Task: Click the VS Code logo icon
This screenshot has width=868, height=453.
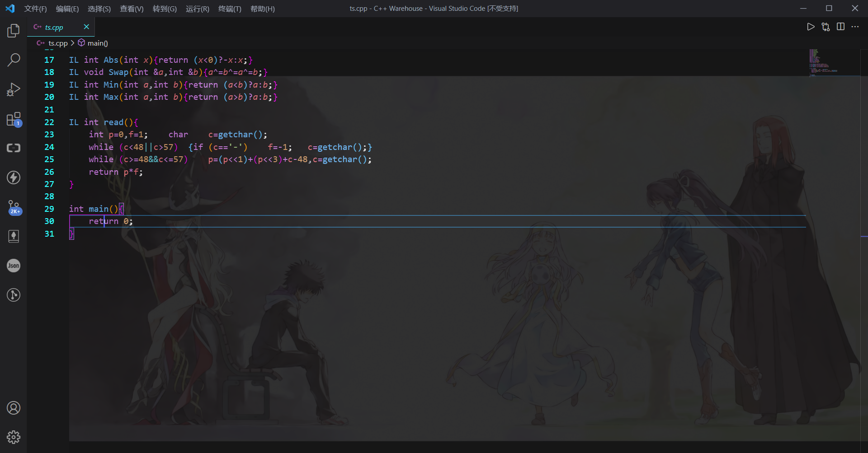Action: coord(10,9)
